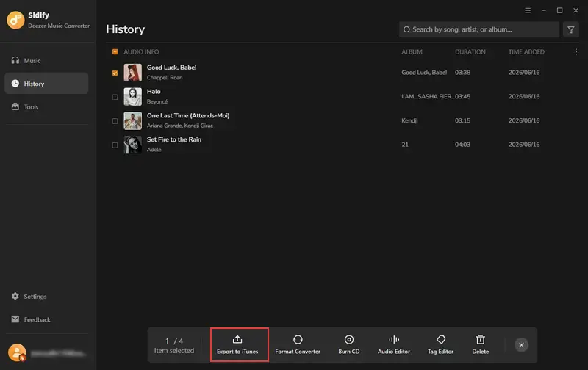This screenshot has height=370, width=588.
Task: Click album name 21
Action: pos(405,145)
